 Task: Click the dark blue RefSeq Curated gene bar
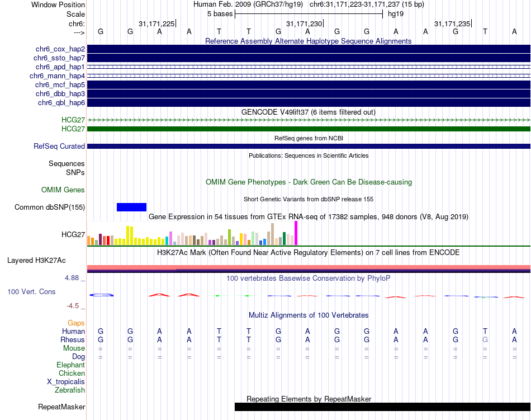[x=309, y=147]
